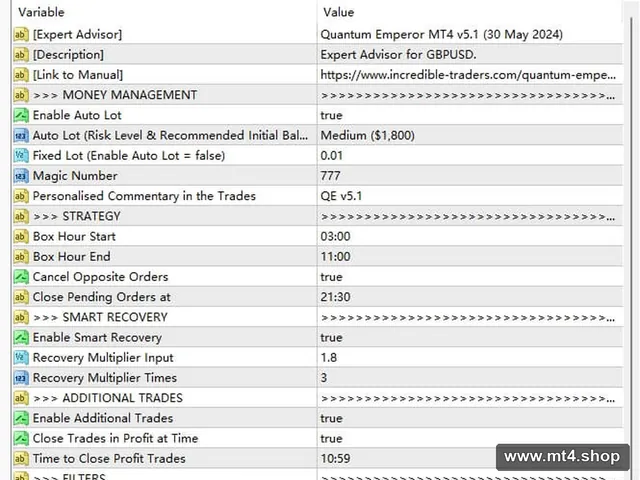Click the fraction icon next to Fixed Lot

point(20,156)
